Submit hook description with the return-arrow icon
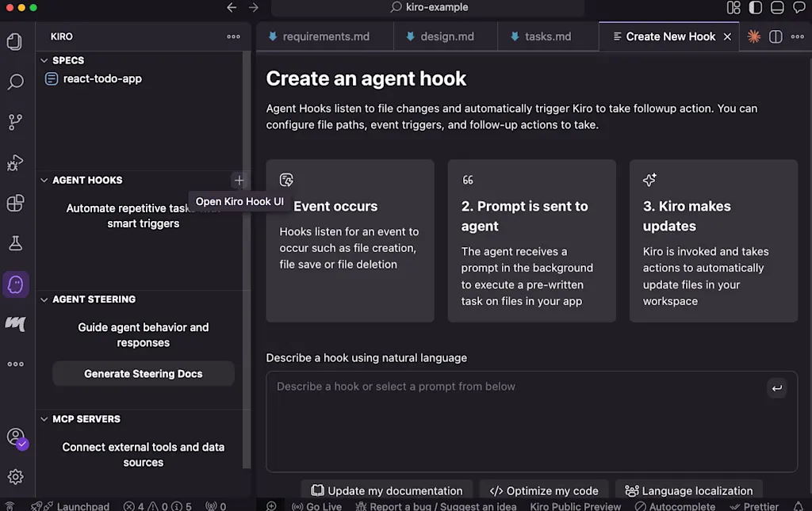The height and width of the screenshot is (511, 812). (x=777, y=388)
